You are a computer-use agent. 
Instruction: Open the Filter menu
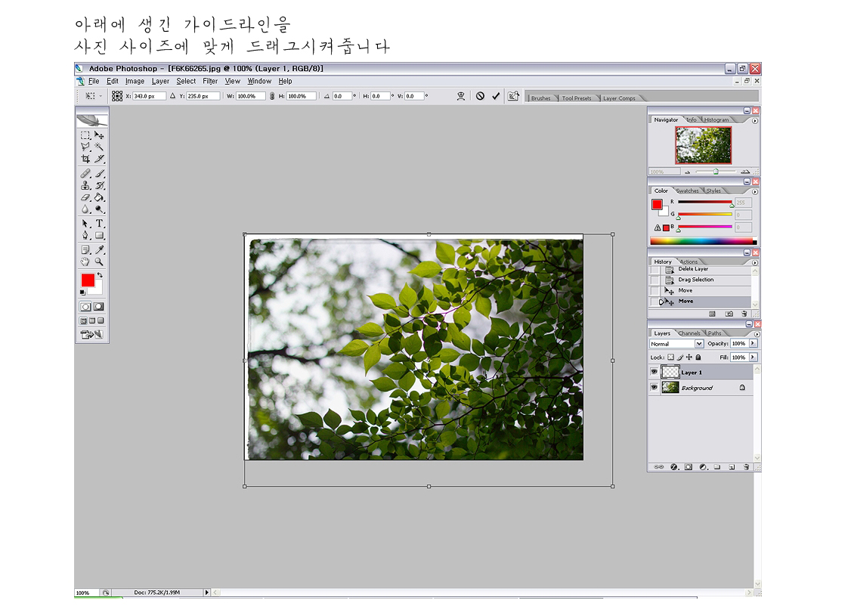(210, 82)
